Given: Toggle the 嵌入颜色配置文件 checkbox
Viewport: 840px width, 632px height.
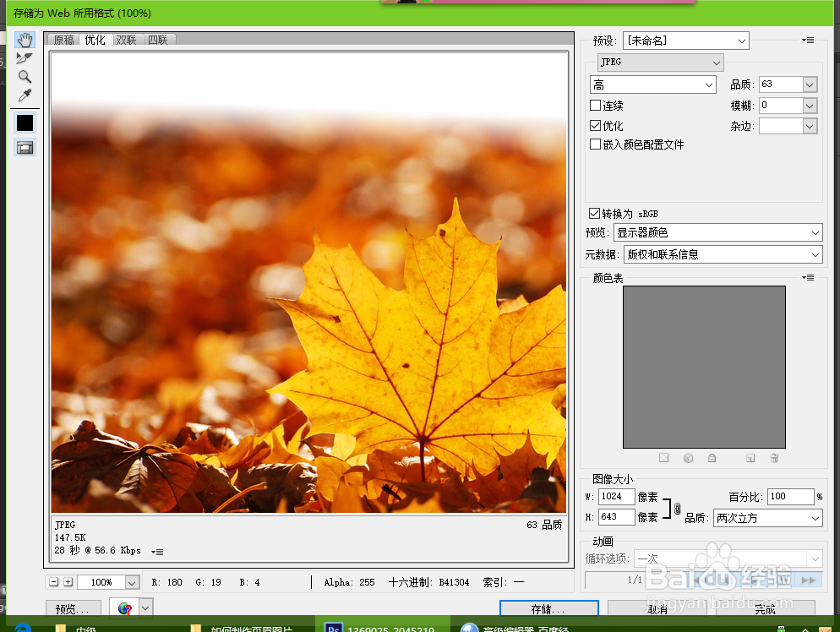Looking at the screenshot, I should [595, 144].
